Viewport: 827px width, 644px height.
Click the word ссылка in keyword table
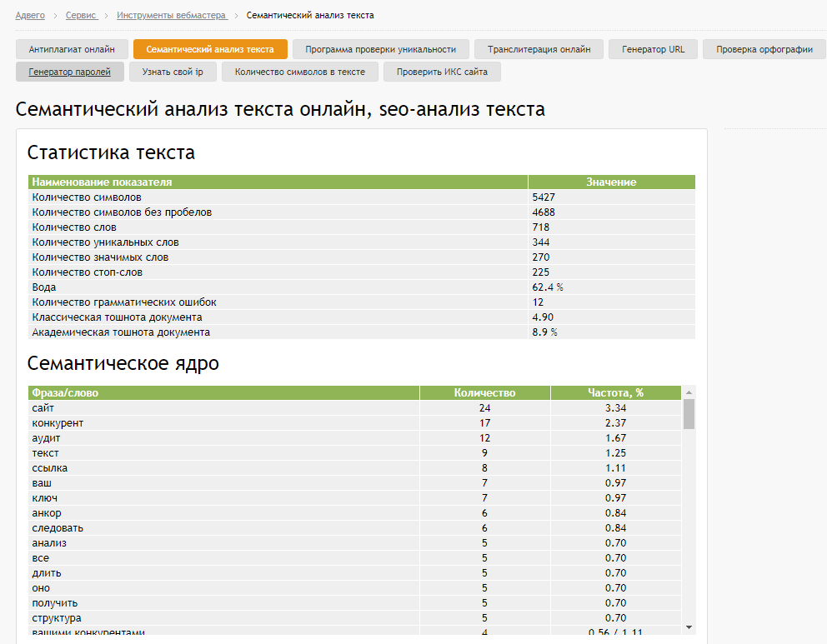coord(49,468)
